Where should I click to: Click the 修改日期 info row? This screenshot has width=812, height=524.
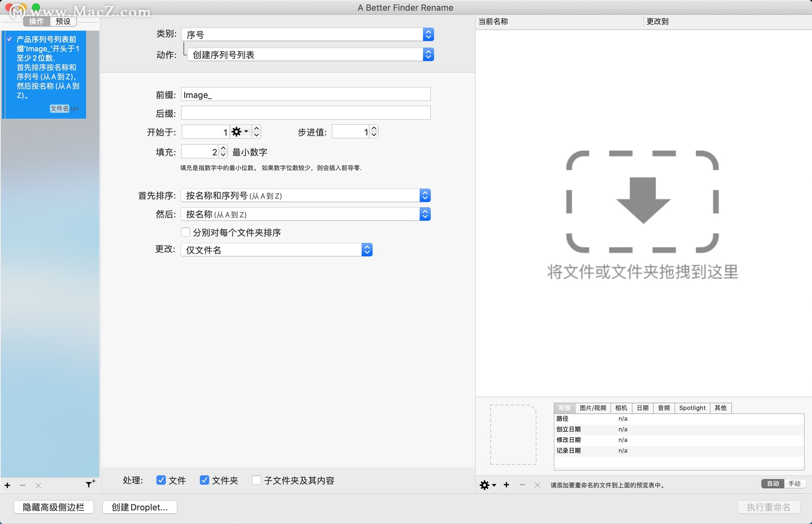pyautogui.click(x=679, y=440)
